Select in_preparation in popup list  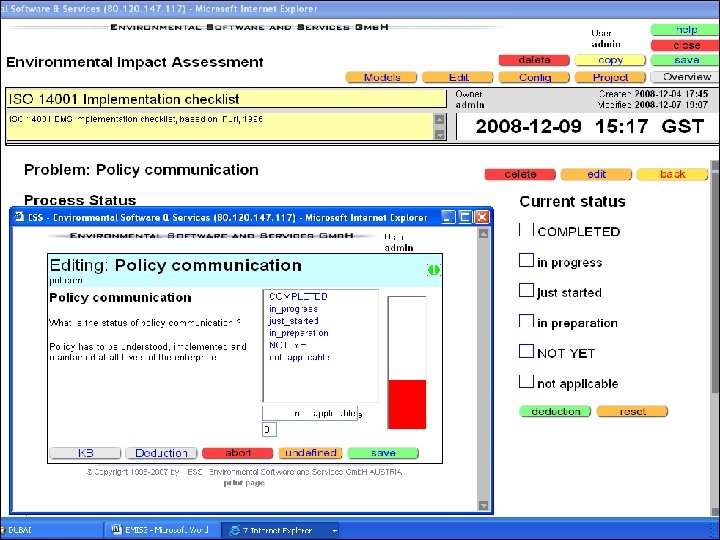click(298, 333)
